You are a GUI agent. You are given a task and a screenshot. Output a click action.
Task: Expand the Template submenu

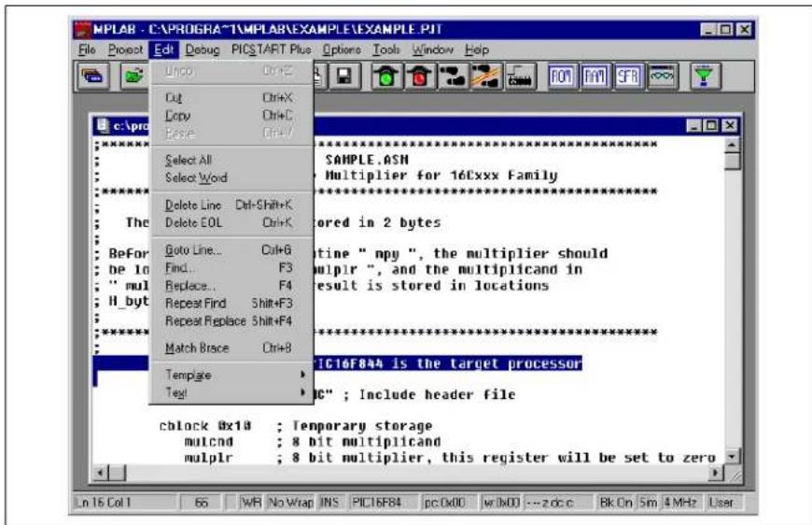[231, 375]
